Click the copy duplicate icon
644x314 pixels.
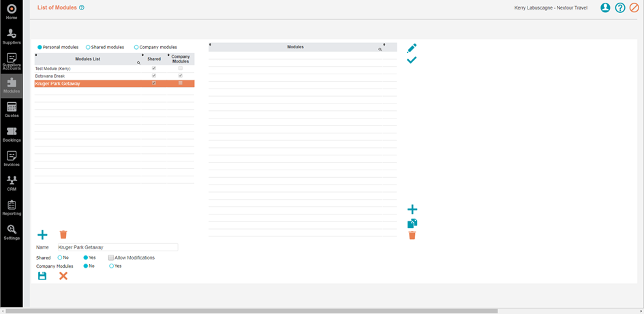[x=412, y=223]
